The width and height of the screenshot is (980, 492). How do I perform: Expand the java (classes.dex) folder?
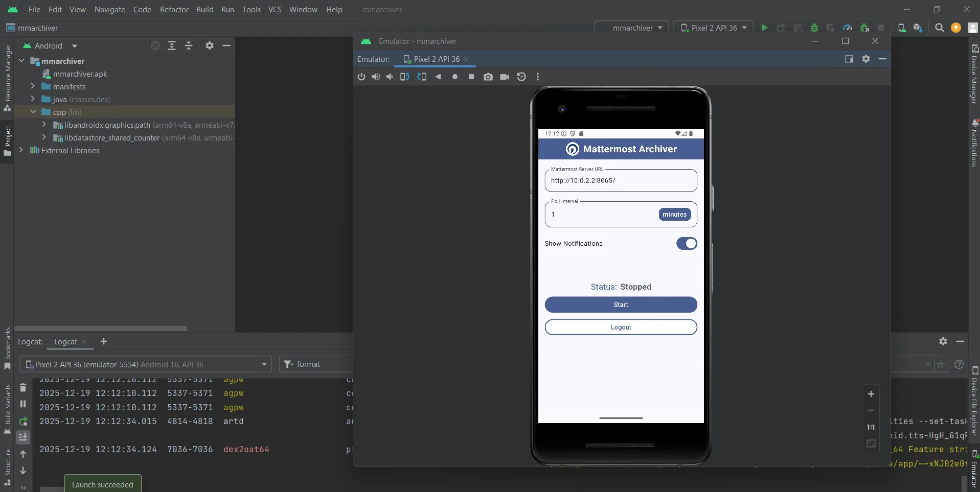pyautogui.click(x=33, y=99)
